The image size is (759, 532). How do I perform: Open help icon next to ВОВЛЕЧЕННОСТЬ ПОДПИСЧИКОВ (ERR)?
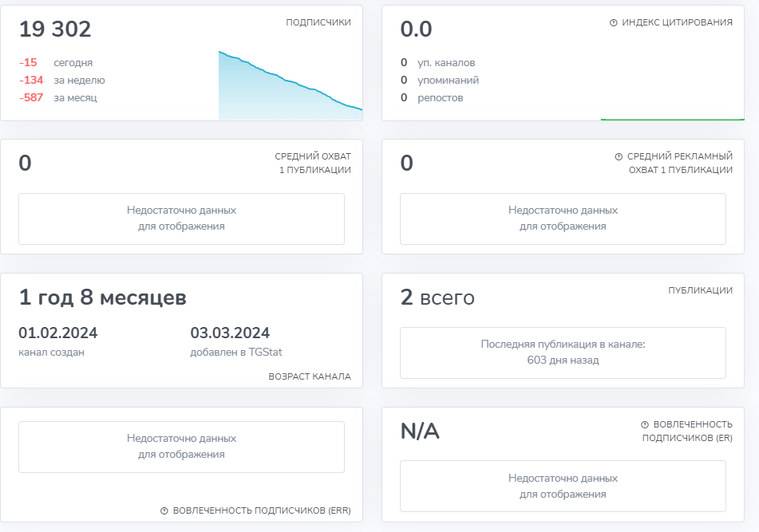[x=164, y=511]
